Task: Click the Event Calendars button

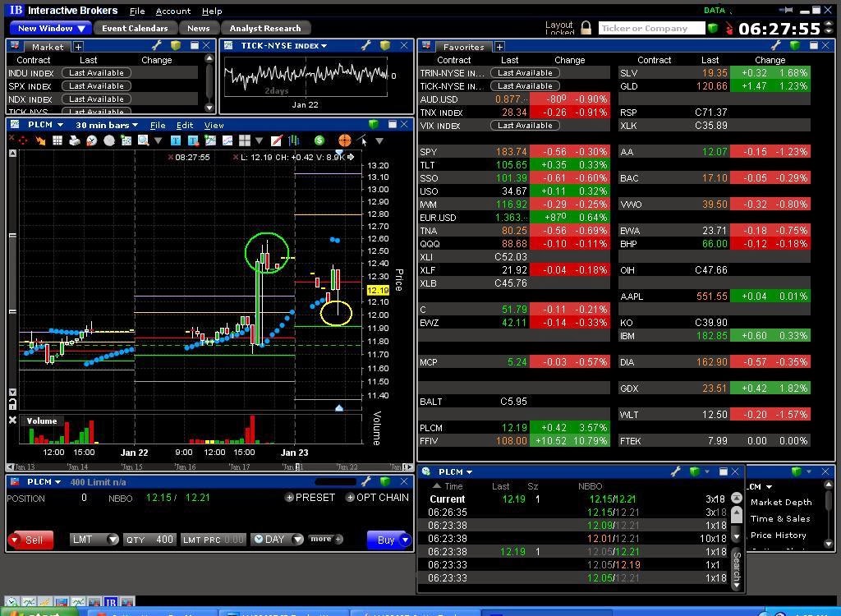Action: click(x=135, y=29)
